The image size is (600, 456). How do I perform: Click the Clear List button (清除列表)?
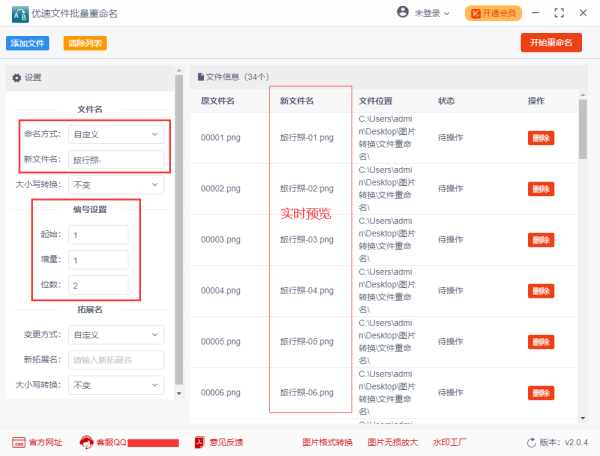pyautogui.click(x=85, y=44)
